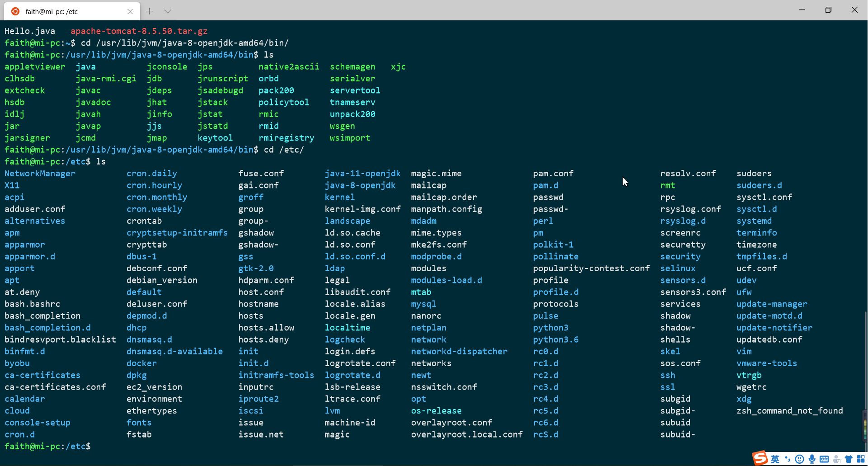Click the NetworkManager directory name
The image size is (868, 466).
[40, 174]
